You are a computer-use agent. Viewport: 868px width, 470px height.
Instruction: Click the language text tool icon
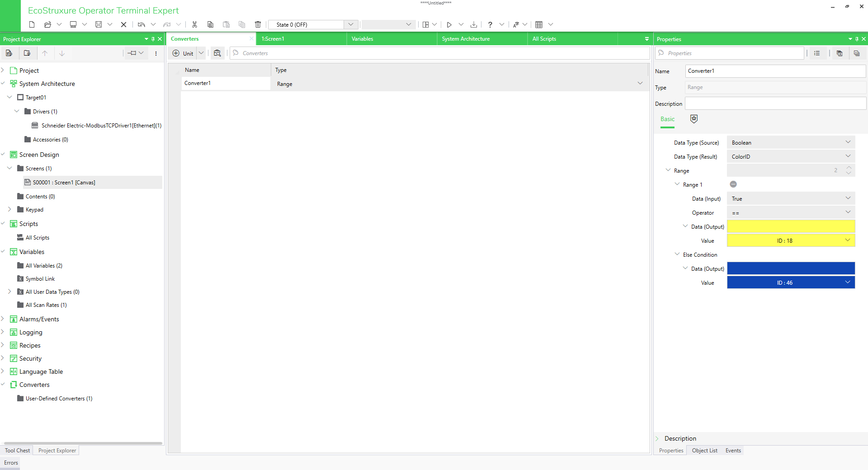[x=516, y=24]
